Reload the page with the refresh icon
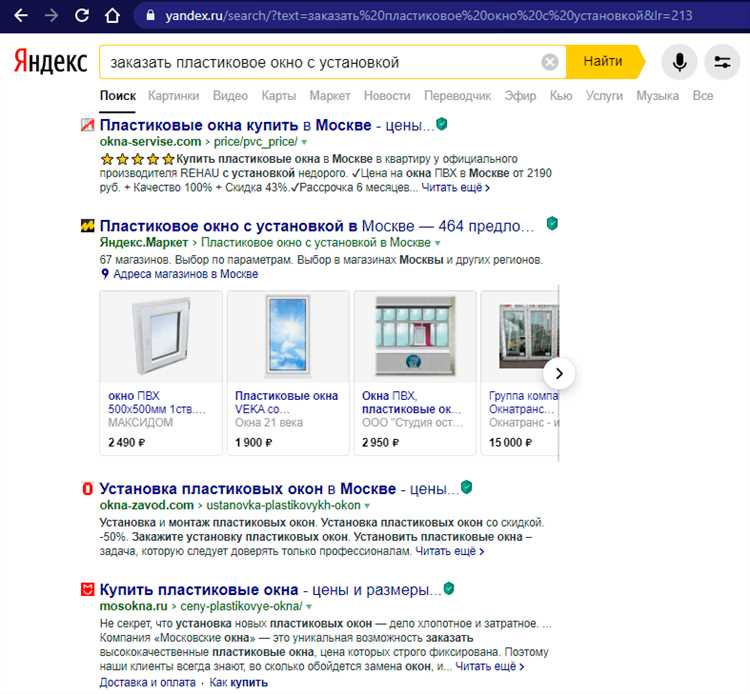750x694 pixels. 82,15
